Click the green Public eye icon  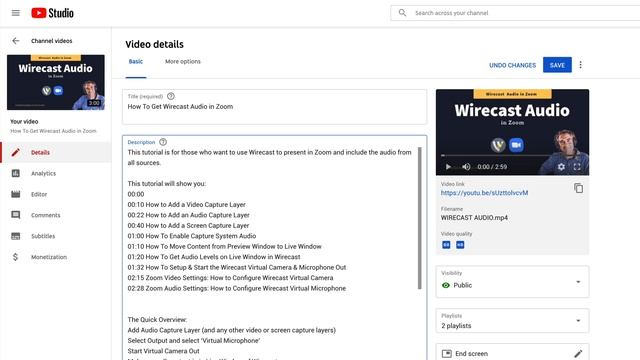pos(446,285)
